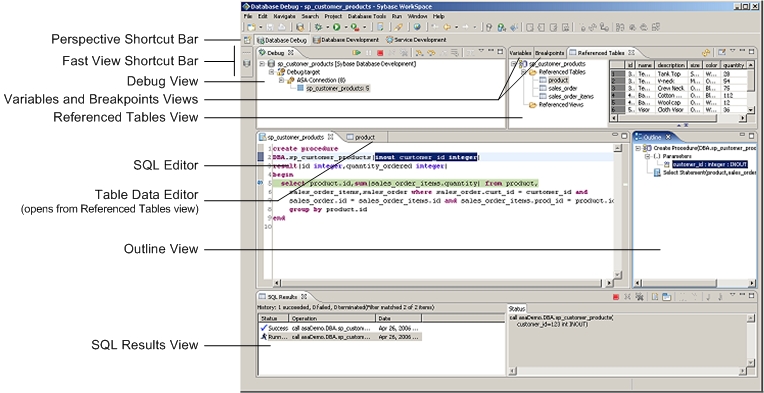The image size is (764, 393).
Task: Maximize the SQL editor area
Action: (624, 136)
